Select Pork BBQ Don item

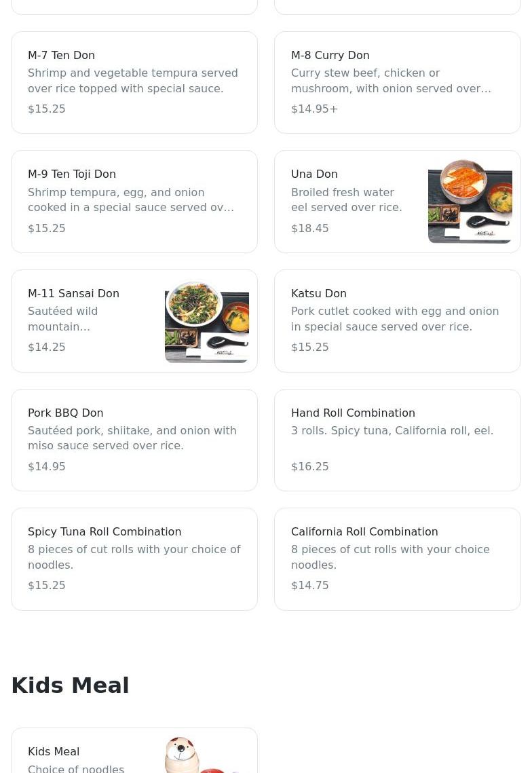tap(134, 440)
